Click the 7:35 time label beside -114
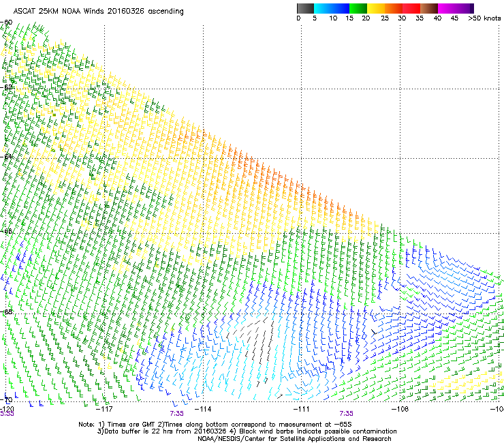 [x=177, y=414]
